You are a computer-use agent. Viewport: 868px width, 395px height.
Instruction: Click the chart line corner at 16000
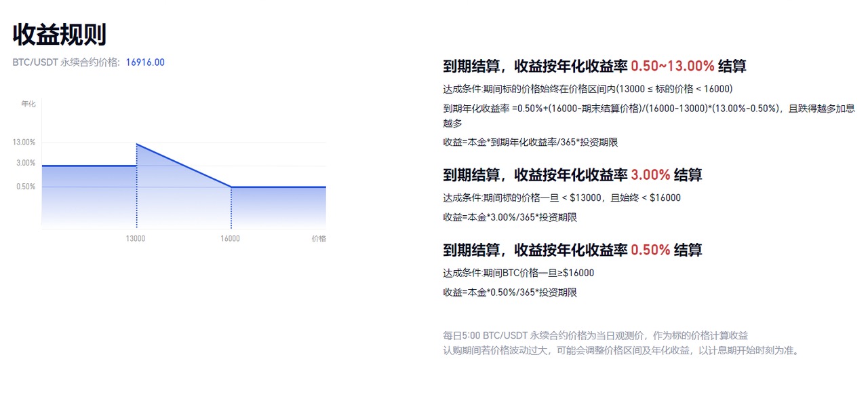click(x=231, y=187)
